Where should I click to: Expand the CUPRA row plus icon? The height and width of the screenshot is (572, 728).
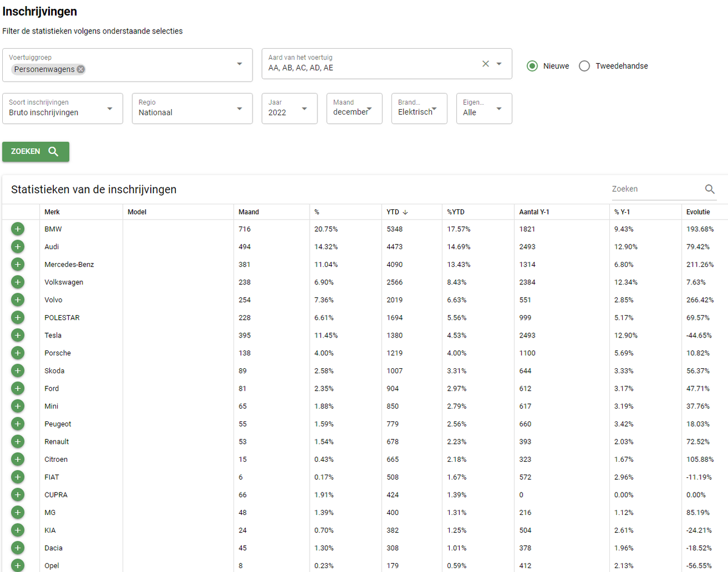(x=18, y=495)
